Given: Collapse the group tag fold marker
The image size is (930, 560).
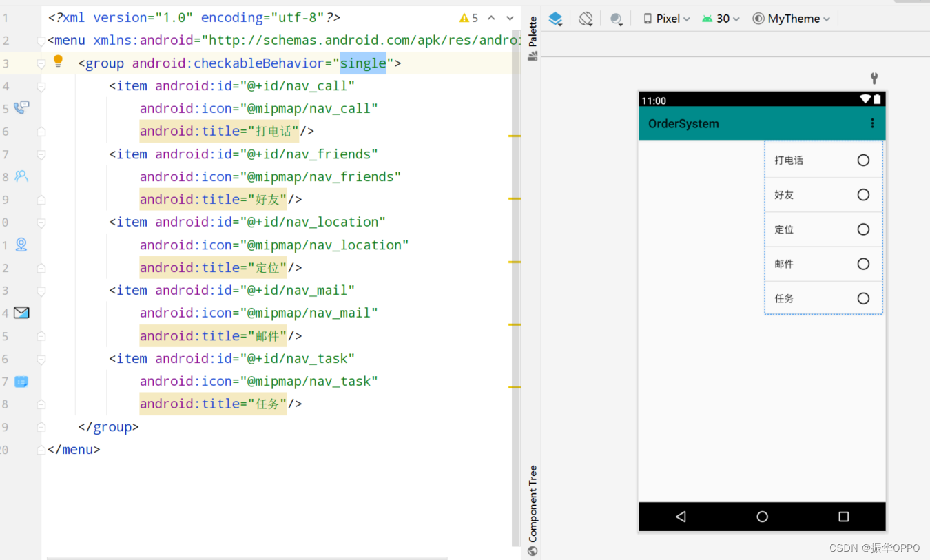Looking at the screenshot, I should (41, 64).
